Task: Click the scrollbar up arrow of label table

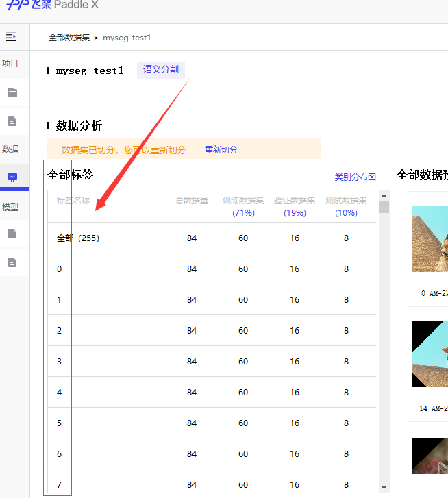Action: click(x=384, y=196)
